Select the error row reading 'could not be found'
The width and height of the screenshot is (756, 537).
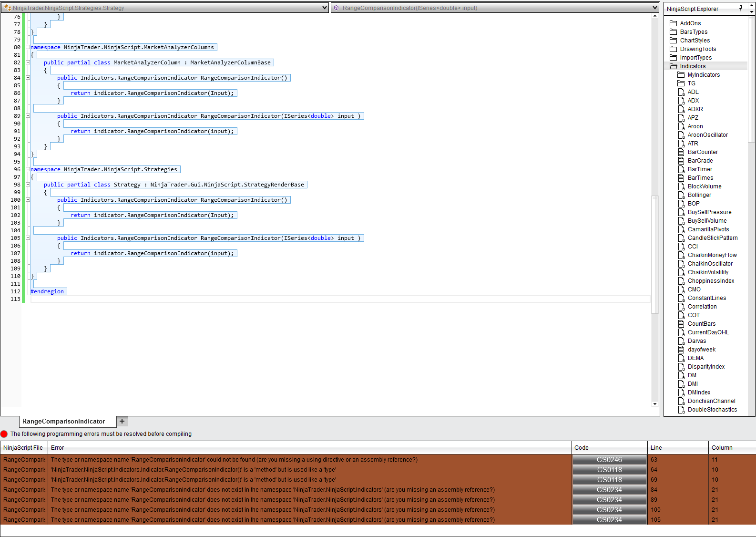pos(378,460)
